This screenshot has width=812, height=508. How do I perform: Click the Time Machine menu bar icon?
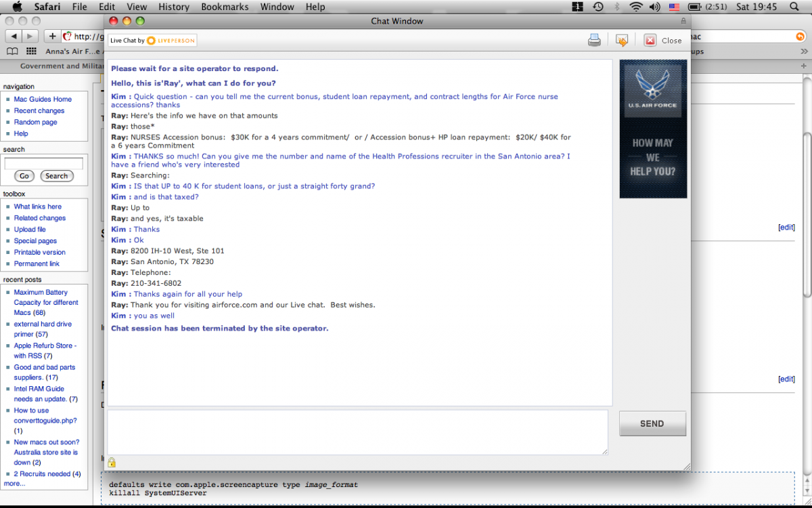tap(598, 7)
